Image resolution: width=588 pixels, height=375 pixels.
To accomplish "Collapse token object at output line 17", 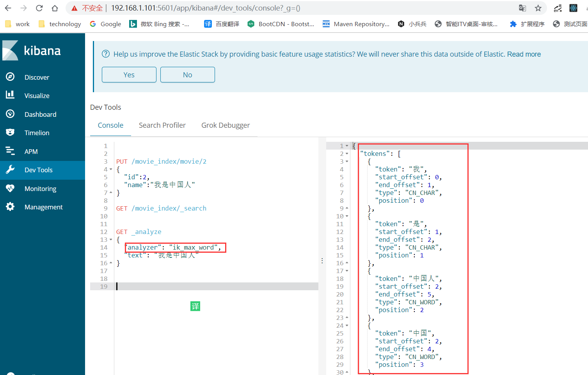I will click(x=347, y=271).
